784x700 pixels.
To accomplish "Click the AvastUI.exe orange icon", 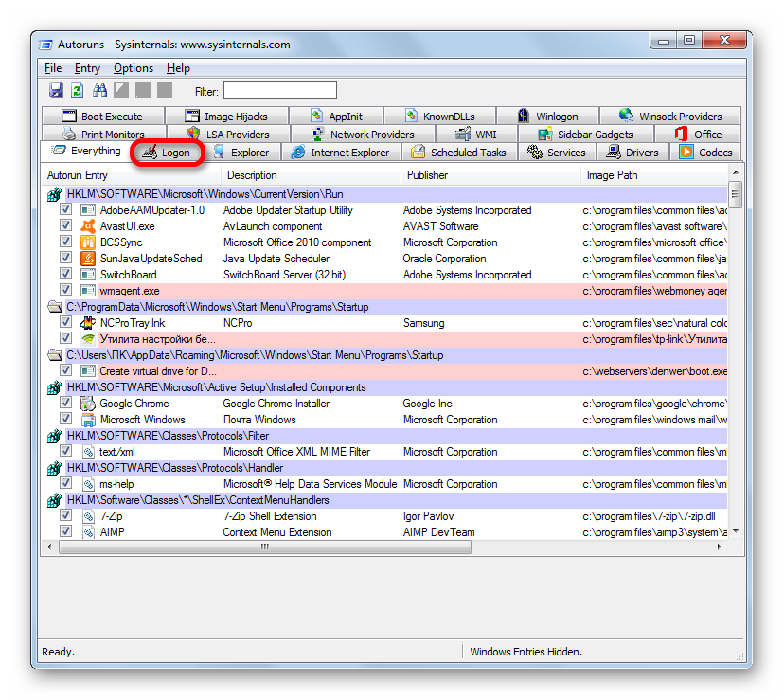I will coord(88,226).
